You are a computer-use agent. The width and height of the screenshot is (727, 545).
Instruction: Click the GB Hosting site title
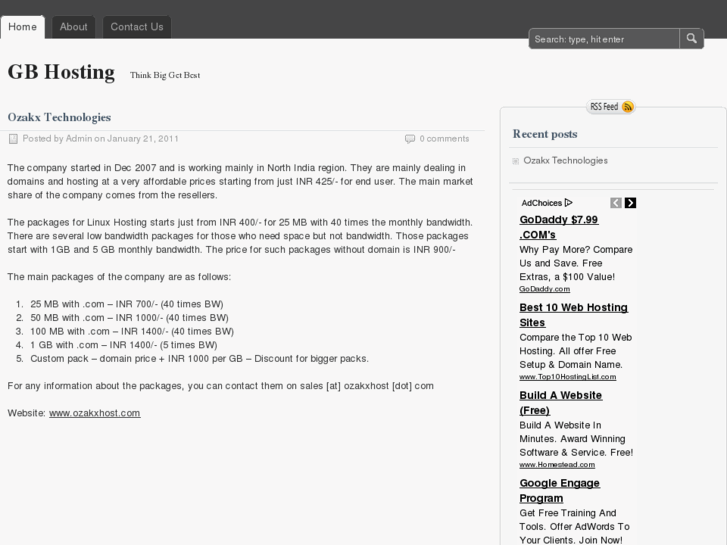point(61,72)
